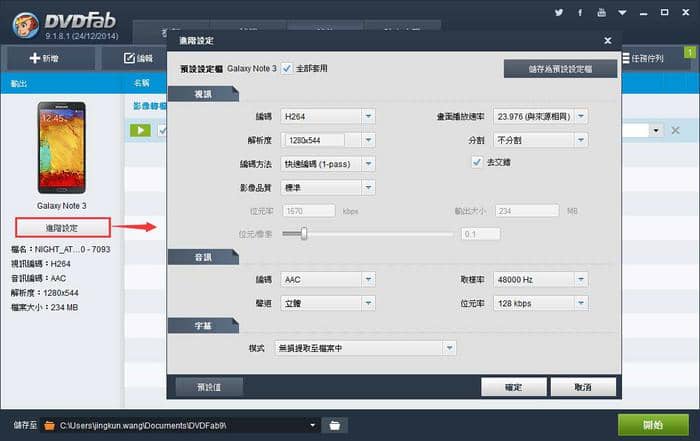This screenshot has width=700, height=441.
Task: Click the green notification badge
Action: tap(690, 52)
